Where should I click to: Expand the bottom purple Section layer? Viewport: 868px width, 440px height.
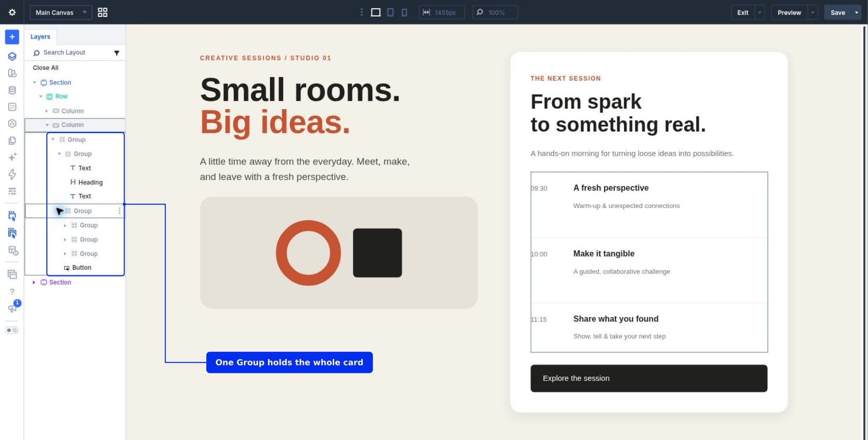click(34, 282)
